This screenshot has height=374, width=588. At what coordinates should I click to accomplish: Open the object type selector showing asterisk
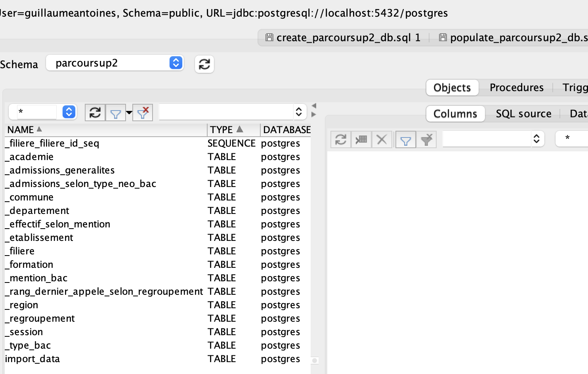point(42,112)
